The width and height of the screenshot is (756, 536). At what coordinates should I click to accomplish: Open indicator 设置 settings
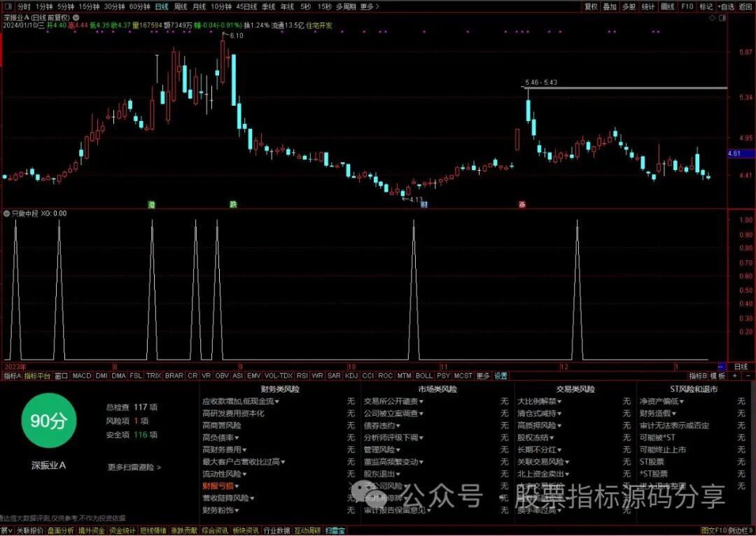[500, 376]
